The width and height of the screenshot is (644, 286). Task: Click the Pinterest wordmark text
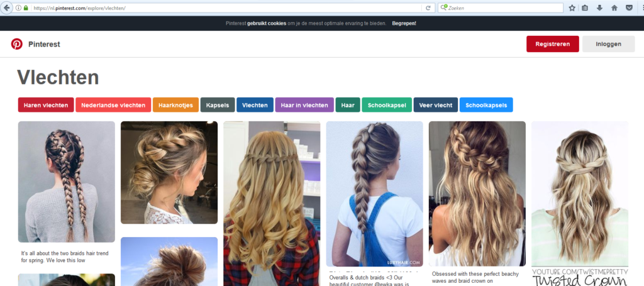click(44, 45)
